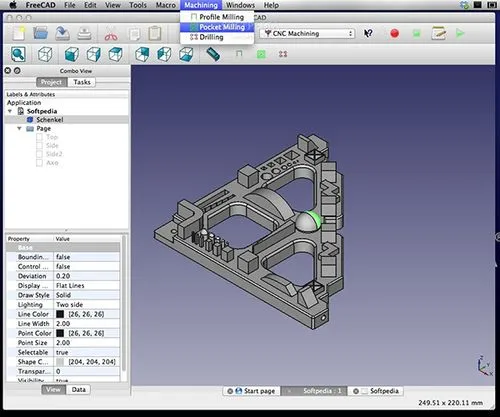Screen dimensions: 500x417
Task: Click the green execute macro play icon
Action: (460, 33)
